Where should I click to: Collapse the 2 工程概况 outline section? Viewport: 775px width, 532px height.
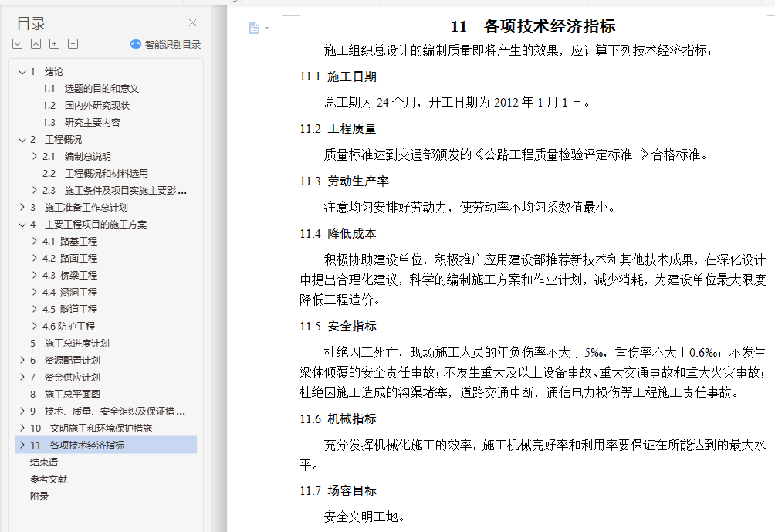(22, 140)
